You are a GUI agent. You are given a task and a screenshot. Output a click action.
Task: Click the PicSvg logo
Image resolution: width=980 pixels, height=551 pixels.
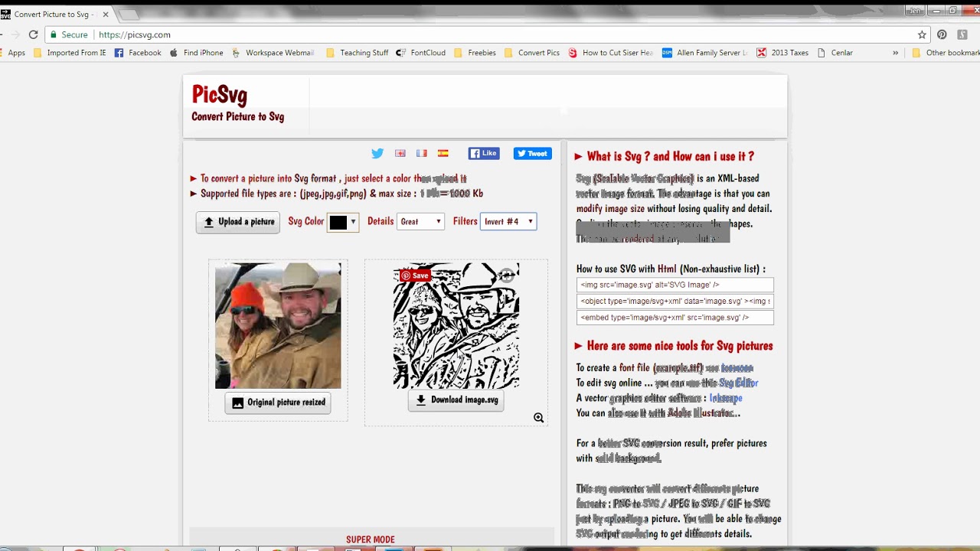(220, 95)
